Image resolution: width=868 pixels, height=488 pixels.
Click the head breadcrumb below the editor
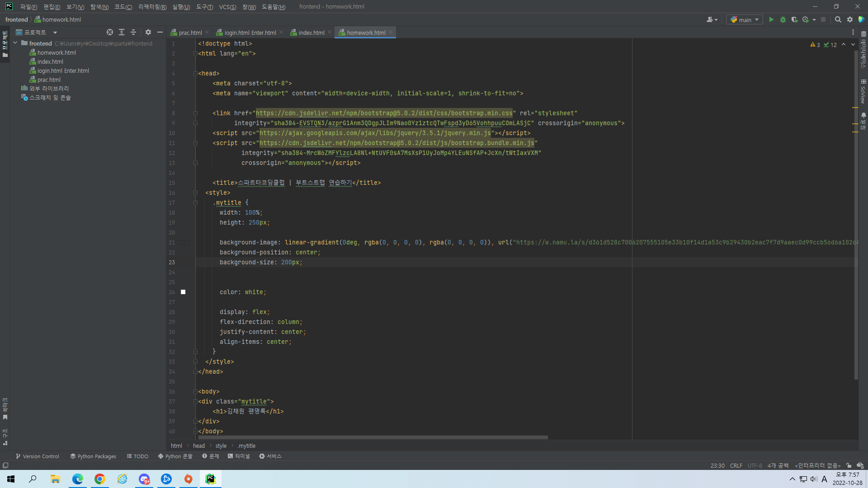199,446
